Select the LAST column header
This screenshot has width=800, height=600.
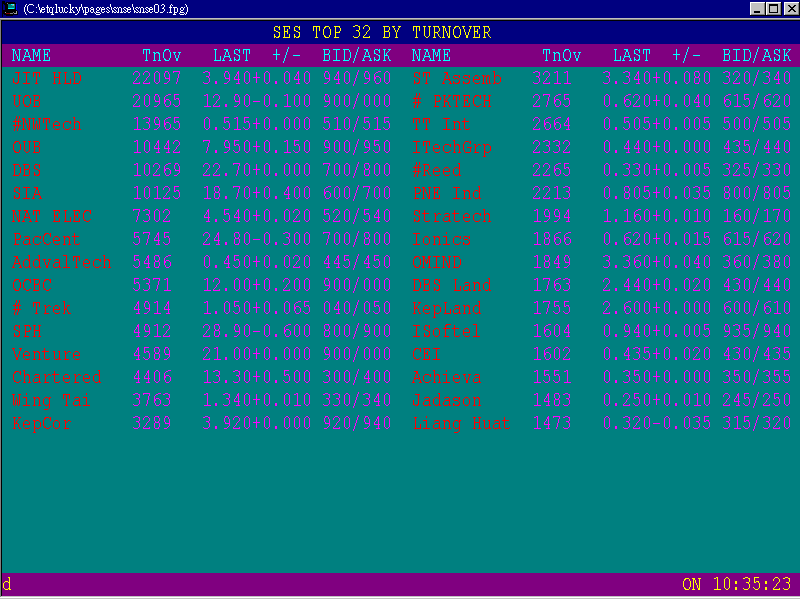pos(232,55)
